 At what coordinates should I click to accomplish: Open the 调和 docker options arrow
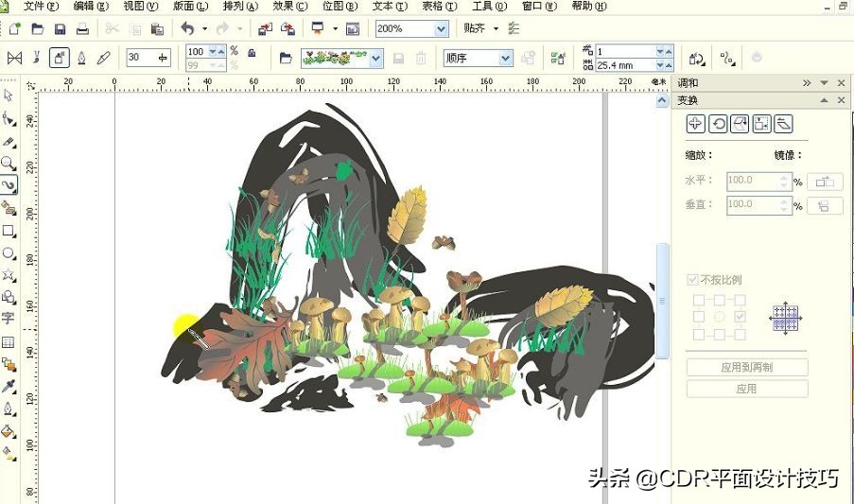tap(824, 83)
